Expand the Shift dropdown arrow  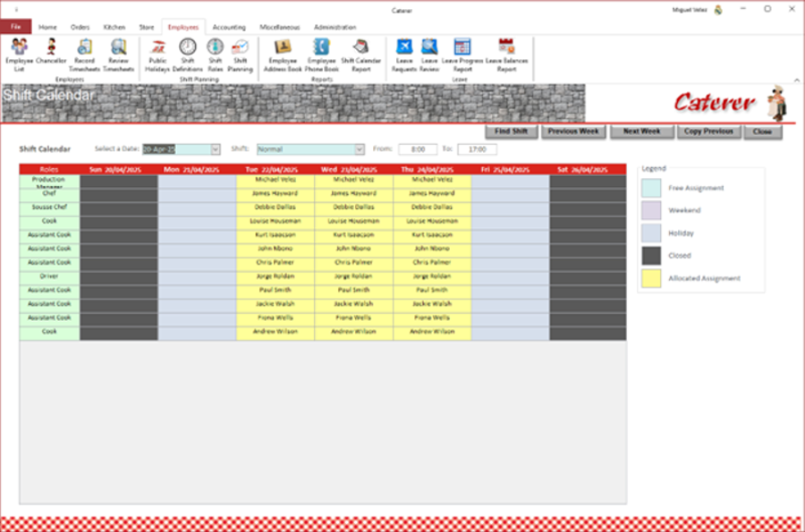360,149
